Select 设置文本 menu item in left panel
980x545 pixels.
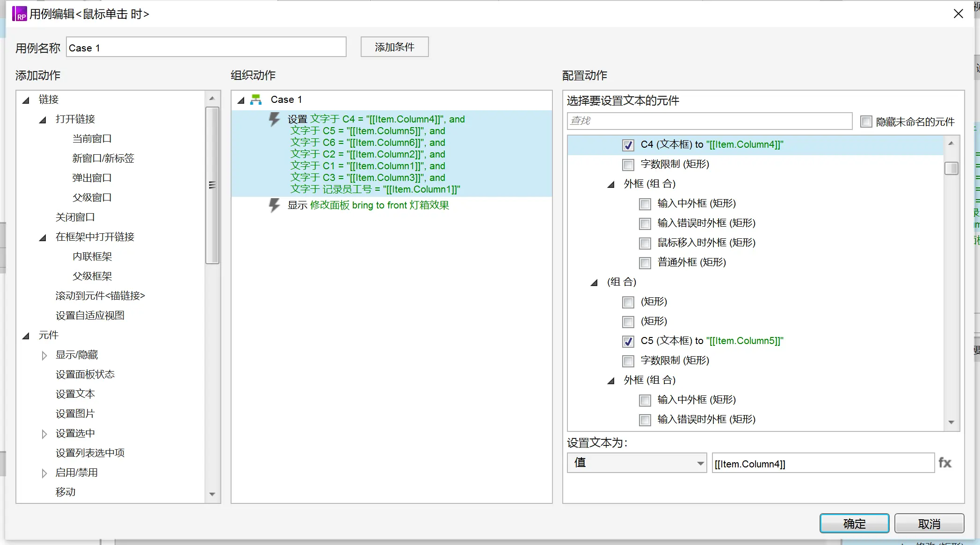75,393
